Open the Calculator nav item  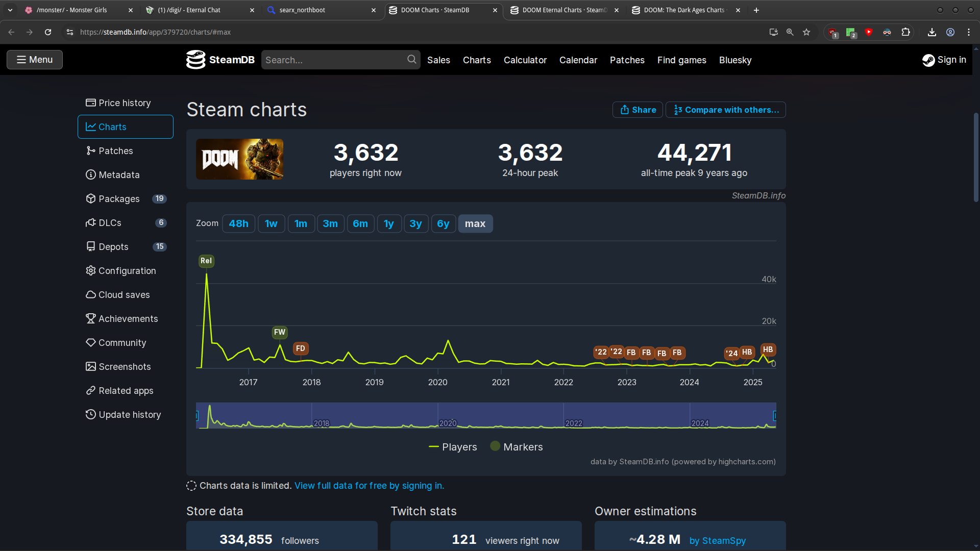click(x=525, y=60)
